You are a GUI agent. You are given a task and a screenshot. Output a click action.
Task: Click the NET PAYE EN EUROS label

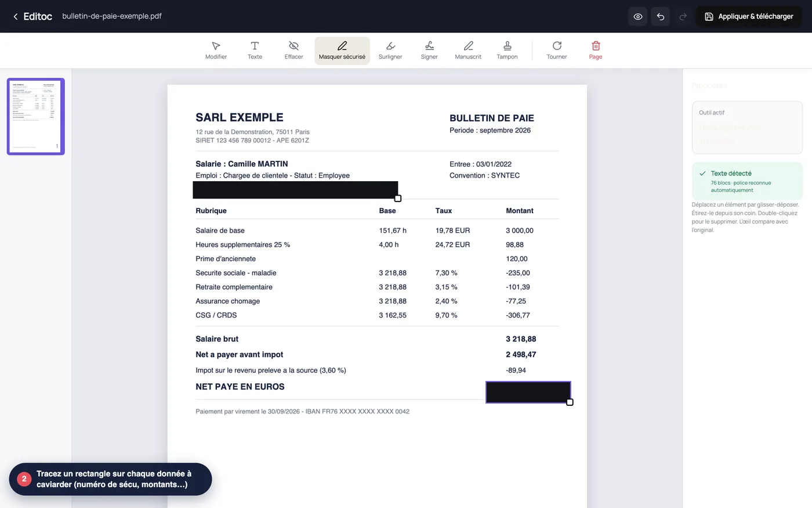click(240, 387)
